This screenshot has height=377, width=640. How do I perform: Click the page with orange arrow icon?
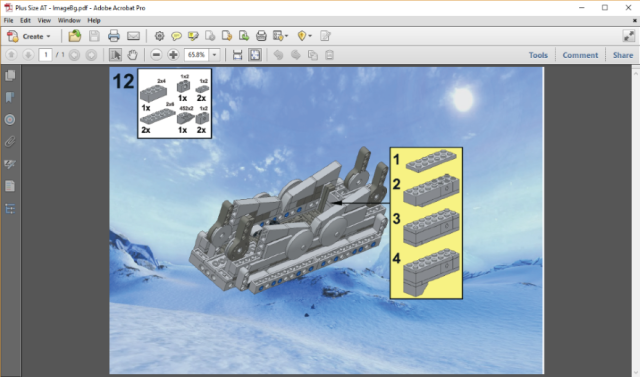(x=227, y=36)
